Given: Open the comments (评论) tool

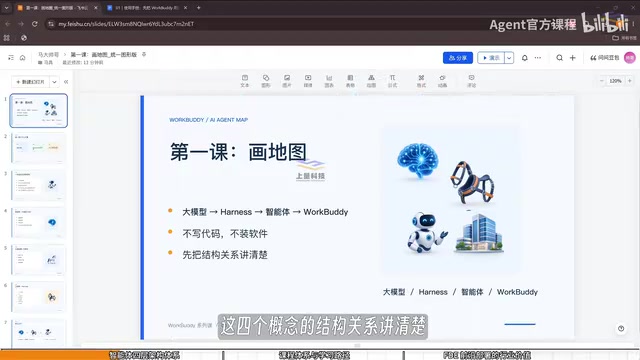Looking at the screenshot, I should pos(471,81).
